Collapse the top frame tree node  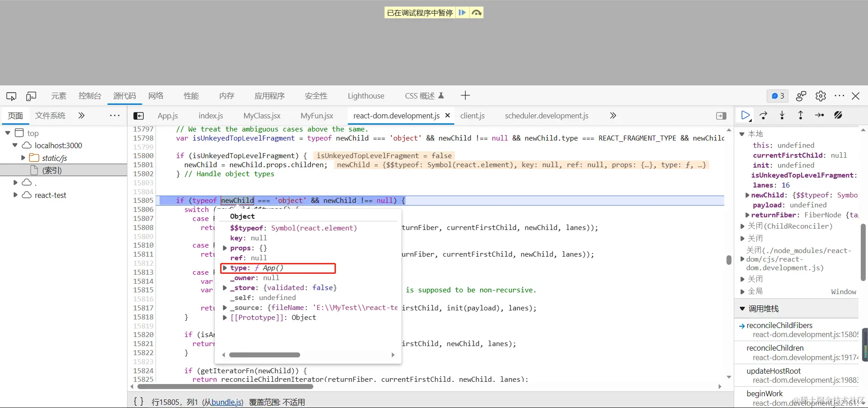(x=8, y=133)
